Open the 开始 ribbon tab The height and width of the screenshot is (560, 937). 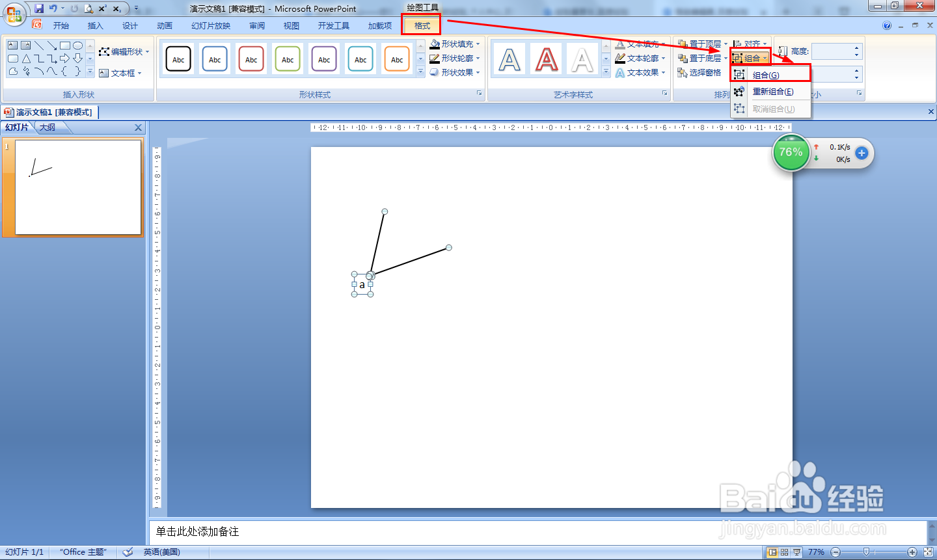pos(61,26)
